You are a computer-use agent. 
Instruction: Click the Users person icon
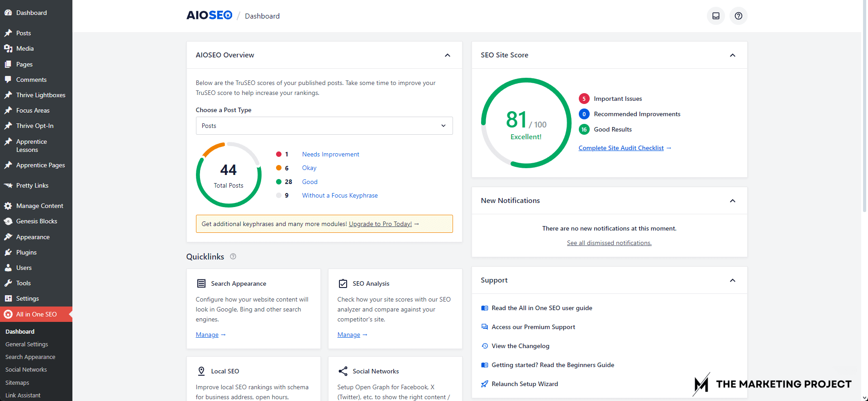(x=8, y=268)
